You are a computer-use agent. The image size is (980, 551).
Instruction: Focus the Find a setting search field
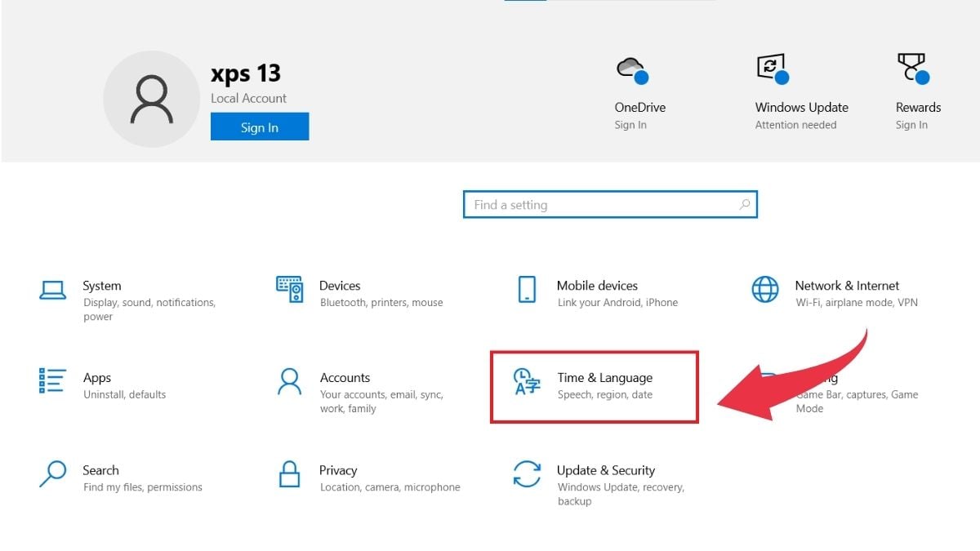click(x=610, y=205)
